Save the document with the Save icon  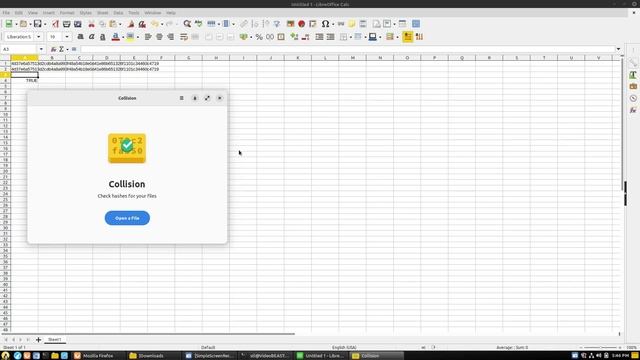(38, 24)
